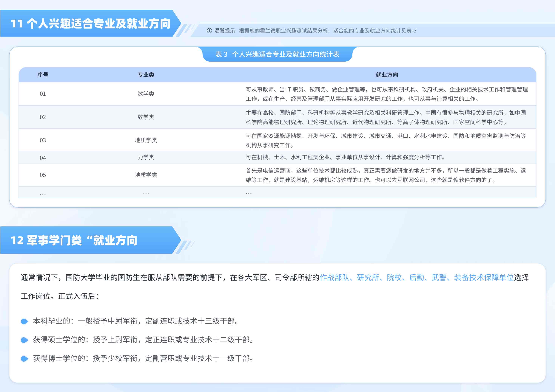
Task: Click row number 02 cell
Action: (x=43, y=117)
